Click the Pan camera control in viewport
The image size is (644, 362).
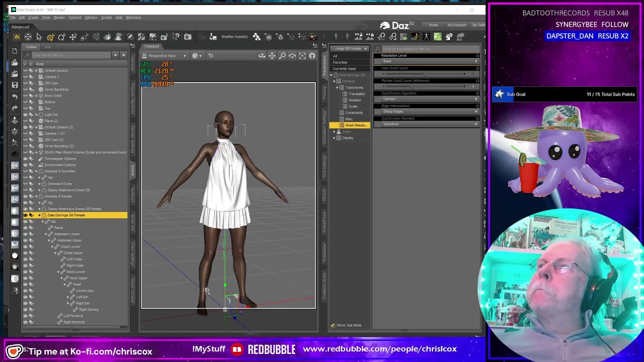pyautogui.click(x=272, y=56)
